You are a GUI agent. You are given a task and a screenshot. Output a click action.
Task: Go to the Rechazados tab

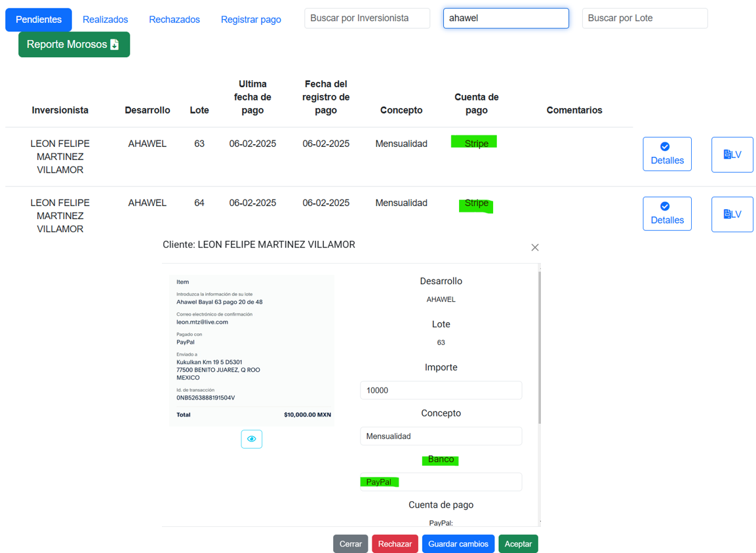(174, 20)
